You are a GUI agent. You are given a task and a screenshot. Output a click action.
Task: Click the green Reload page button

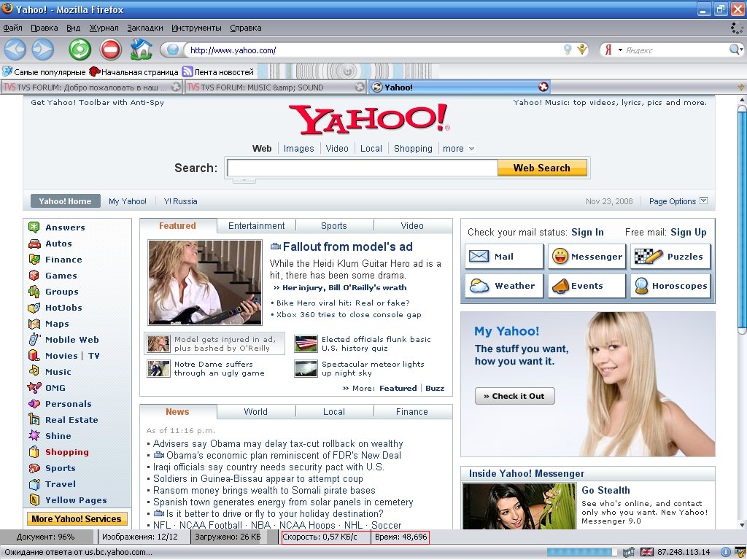pyautogui.click(x=80, y=50)
